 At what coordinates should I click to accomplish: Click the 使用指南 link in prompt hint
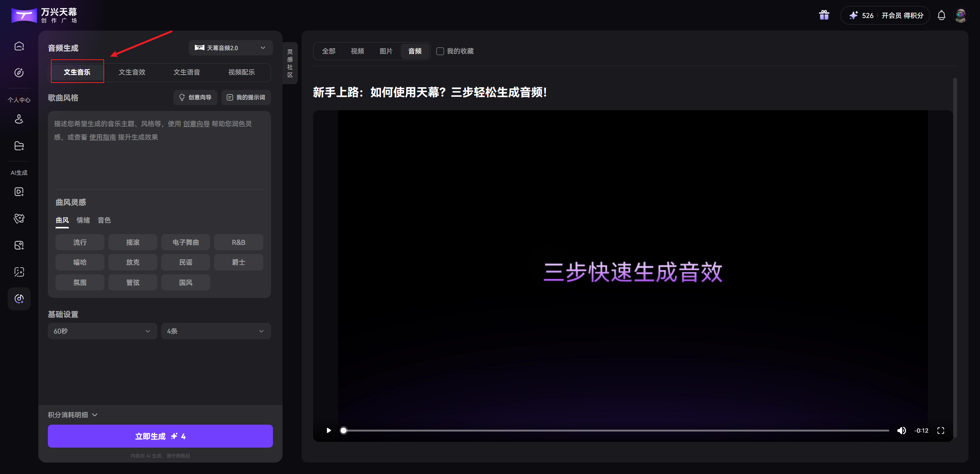tap(102, 137)
